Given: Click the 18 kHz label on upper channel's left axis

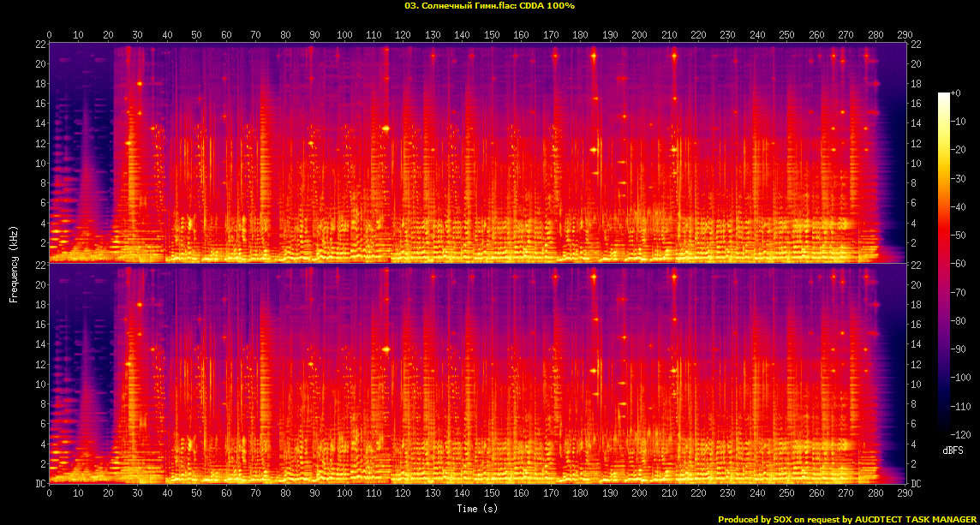Looking at the screenshot, I should tap(40, 84).
